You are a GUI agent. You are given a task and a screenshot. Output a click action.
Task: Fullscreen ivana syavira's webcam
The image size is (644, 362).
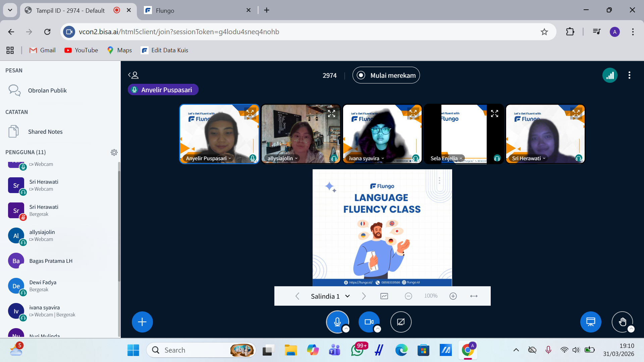413,114
